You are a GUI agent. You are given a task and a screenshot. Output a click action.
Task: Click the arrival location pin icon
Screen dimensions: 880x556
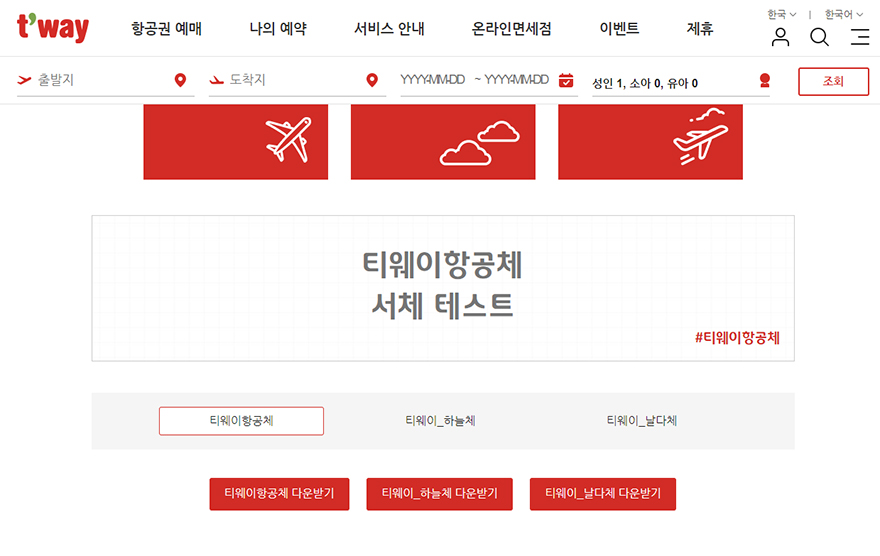[x=372, y=80]
